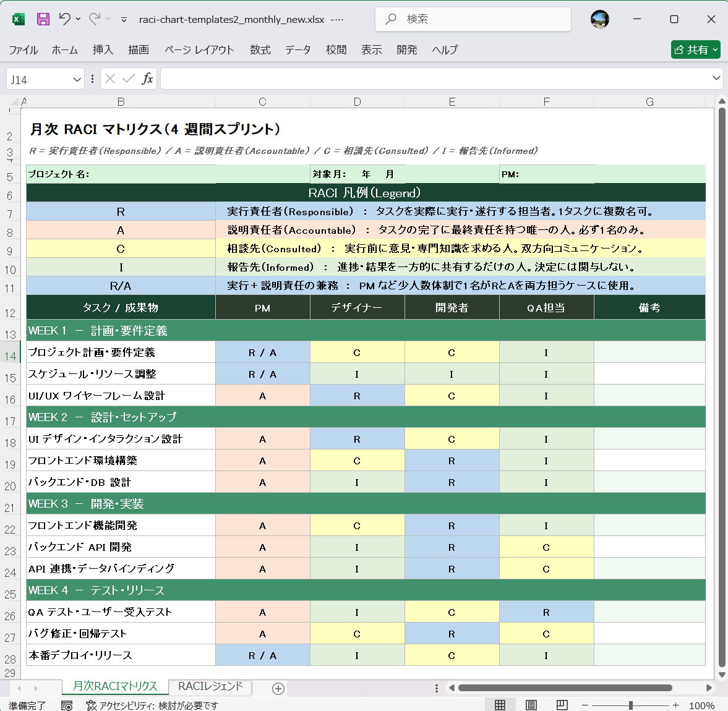Switch to Normal view icon

[500, 705]
